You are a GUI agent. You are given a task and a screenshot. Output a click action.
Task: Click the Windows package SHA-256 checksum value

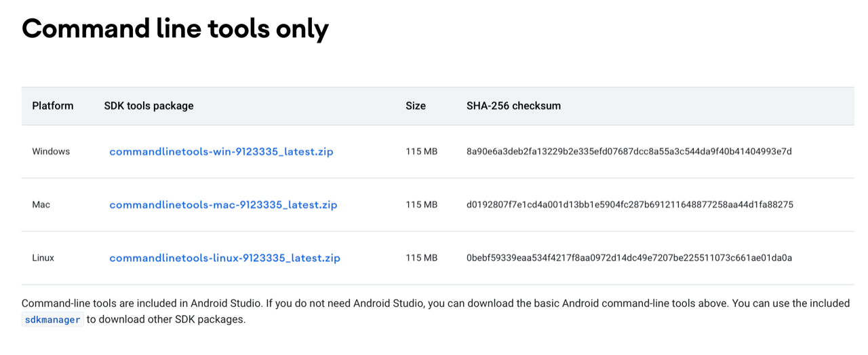click(x=629, y=151)
